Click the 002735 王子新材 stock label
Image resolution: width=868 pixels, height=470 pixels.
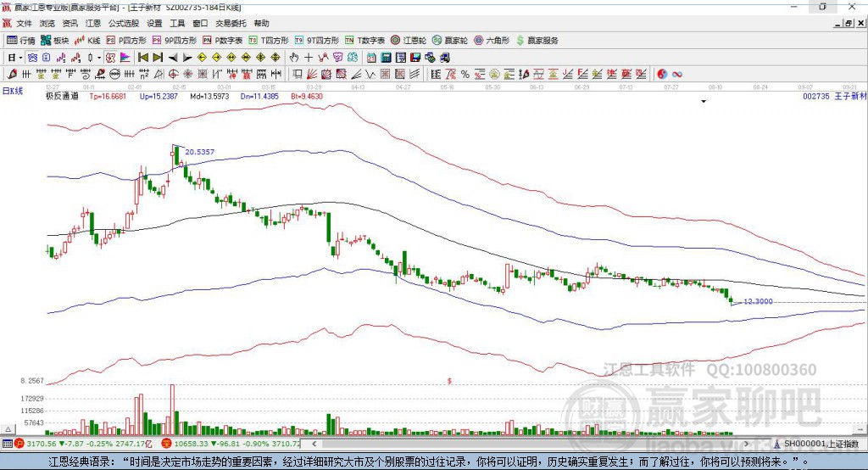834,96
